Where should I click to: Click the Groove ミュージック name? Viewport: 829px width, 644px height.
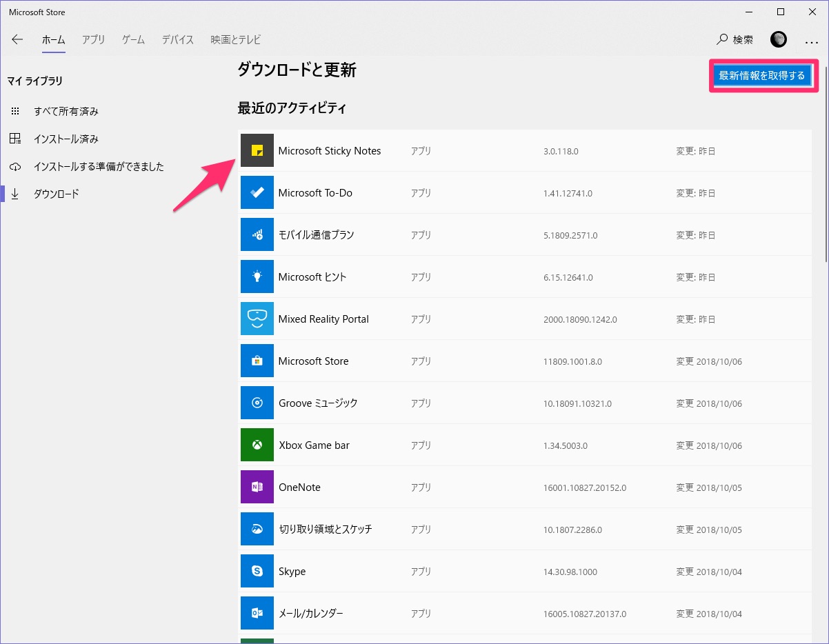pyautogui.click(x=318, y=403)
